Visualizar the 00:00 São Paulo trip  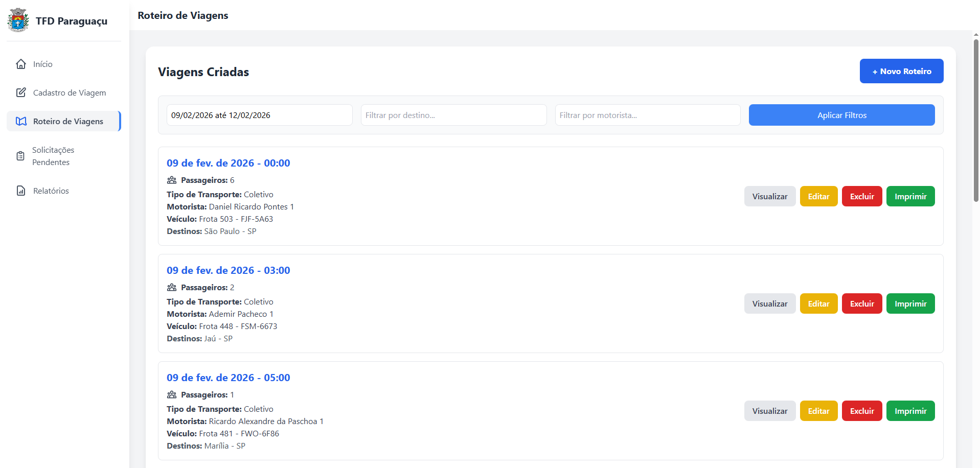pos(769,196)
